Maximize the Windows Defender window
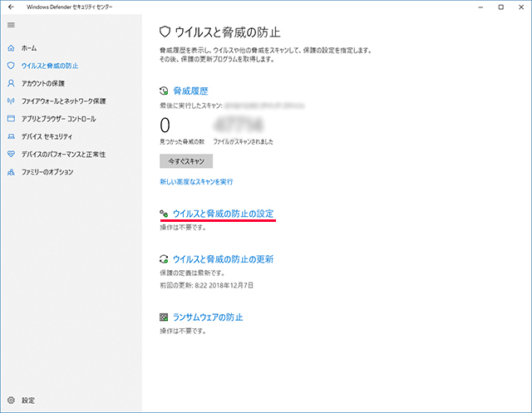 coord(500,7)
